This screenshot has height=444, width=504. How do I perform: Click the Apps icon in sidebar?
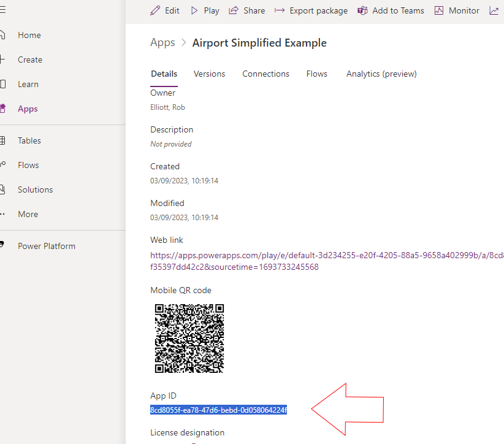[2, 109]
